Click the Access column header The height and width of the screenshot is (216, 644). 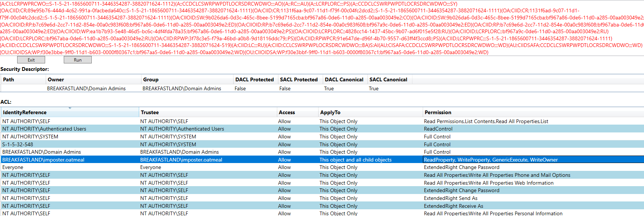coord(286,112)
